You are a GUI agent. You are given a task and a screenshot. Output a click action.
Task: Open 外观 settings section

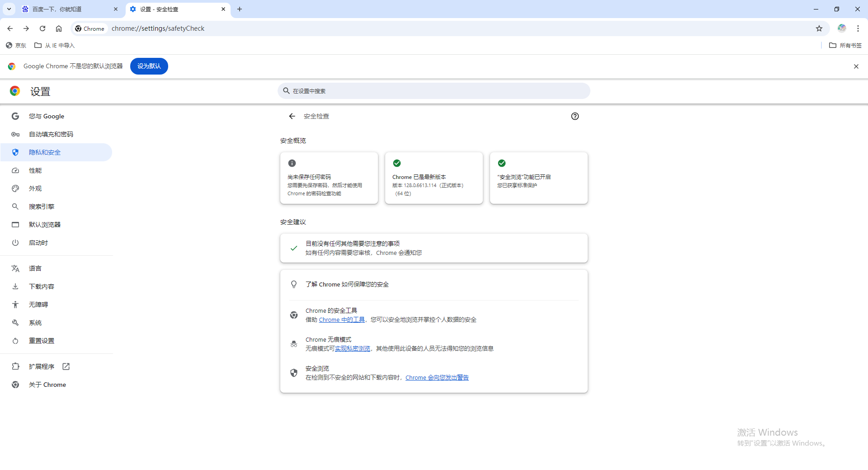click(56, 188)
